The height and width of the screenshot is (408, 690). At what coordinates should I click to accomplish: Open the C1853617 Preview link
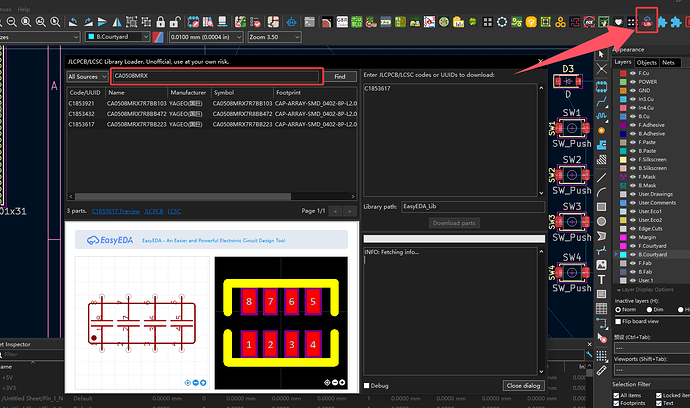coord(116,211)
